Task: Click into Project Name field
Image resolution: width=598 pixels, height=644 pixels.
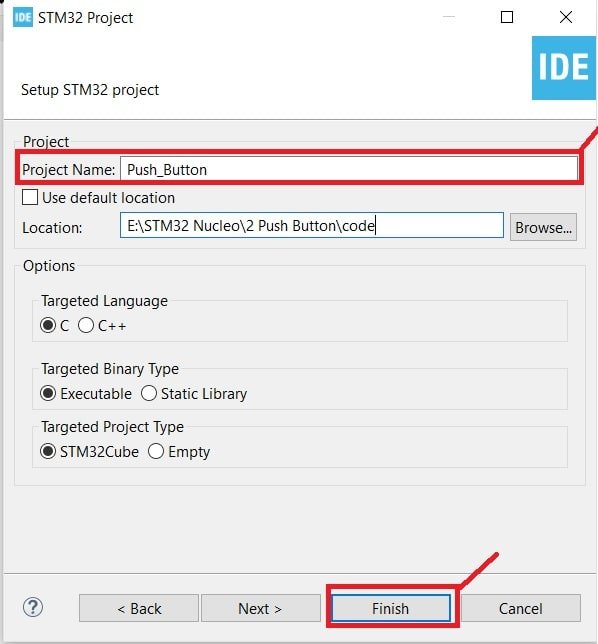Action: click(349, 169)
